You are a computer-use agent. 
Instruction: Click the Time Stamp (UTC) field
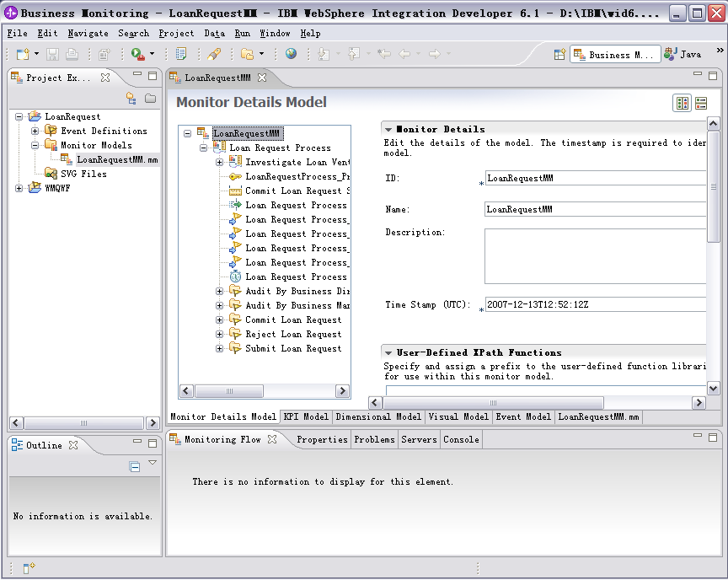pyautogui.click(x=595, y=304)
